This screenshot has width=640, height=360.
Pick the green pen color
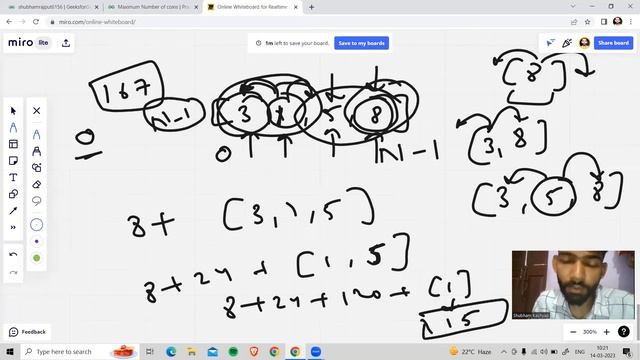36,258
